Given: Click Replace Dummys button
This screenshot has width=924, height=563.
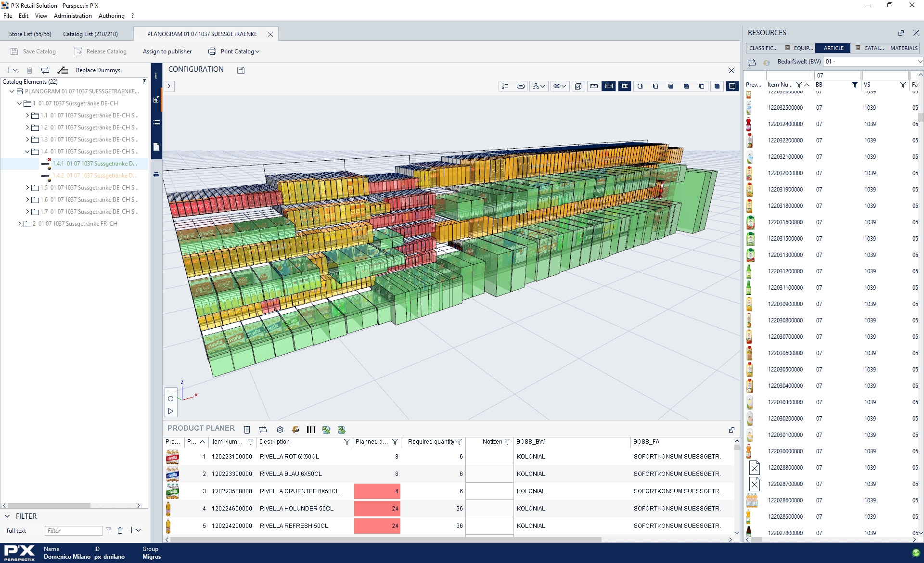Looking at the screenshot, I should click(x=98, y=70).
